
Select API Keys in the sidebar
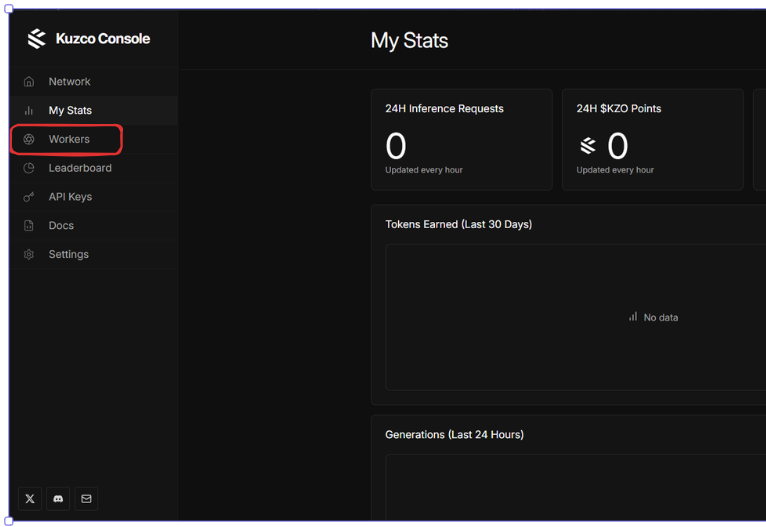[70, 197]
